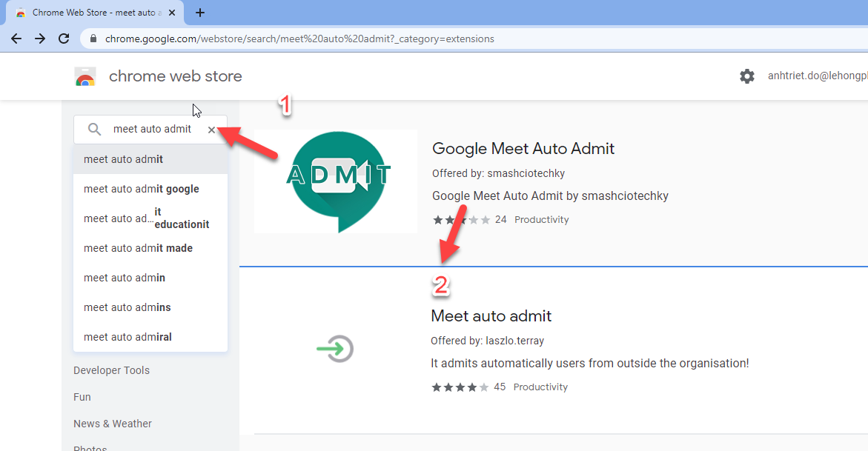Reload the Chrome Web Store page

(x=64, y=39)
